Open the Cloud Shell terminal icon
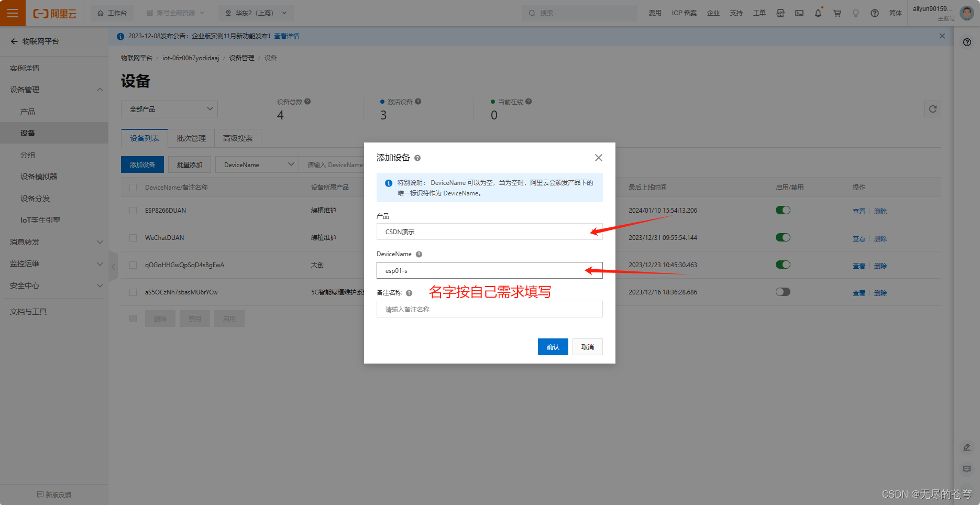The width and height of the screenshot is (980, 505). point(799,13)
